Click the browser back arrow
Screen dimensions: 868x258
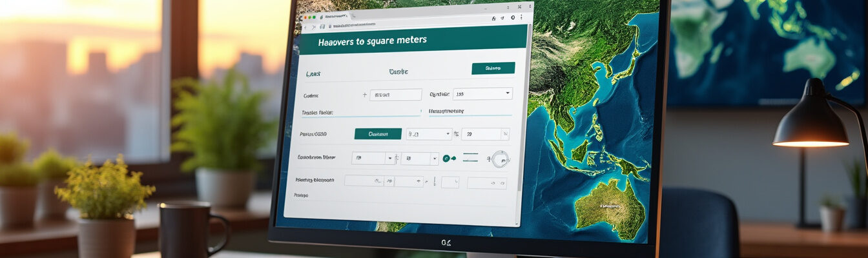click(x=306, y=28)
